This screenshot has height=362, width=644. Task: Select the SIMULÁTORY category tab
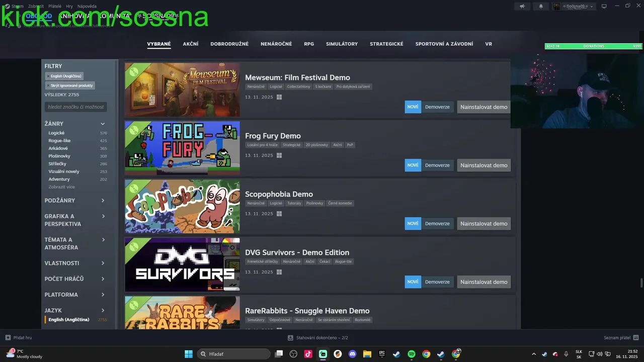(342, 44)
